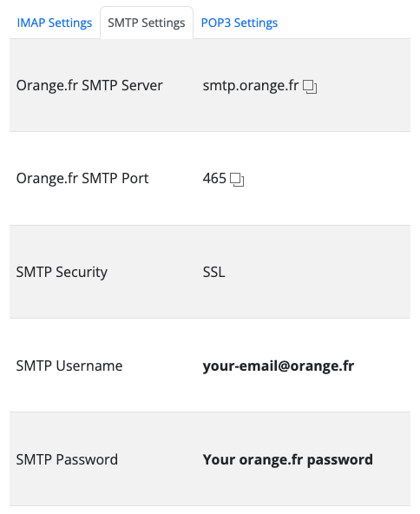The width and height of the screenshot is (420, 514).
Task: Select the SMTP Settings tab
Action: pyautogui.click(x=147, y=23)
